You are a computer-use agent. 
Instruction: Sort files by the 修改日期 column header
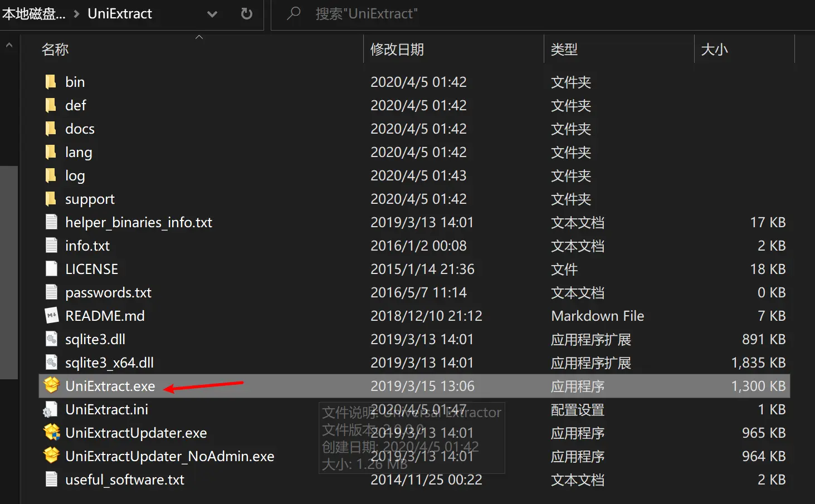click(397, 50)
